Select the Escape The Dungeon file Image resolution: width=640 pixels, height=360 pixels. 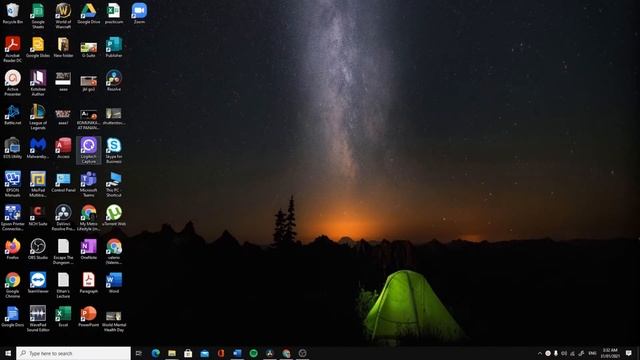point(63,251)
